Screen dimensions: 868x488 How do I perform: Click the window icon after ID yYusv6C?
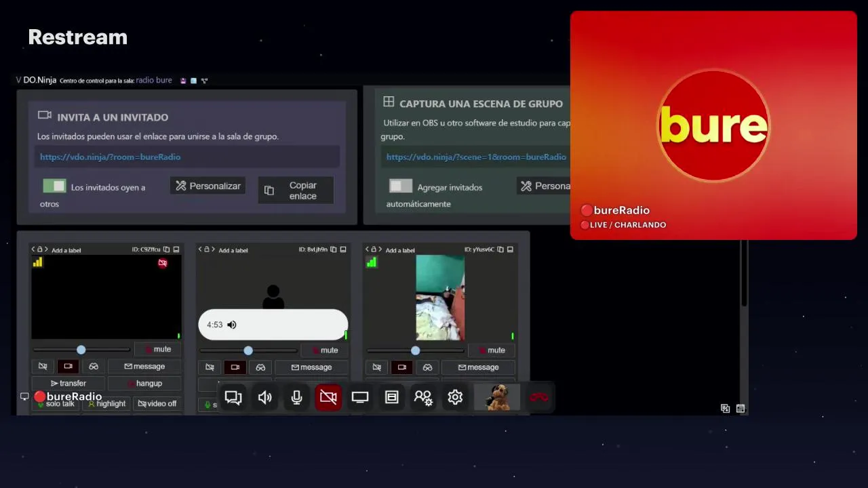pos(510,249)
